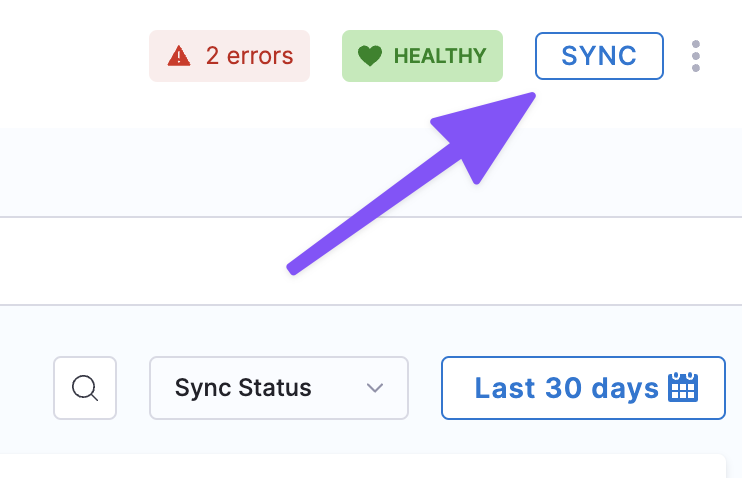View the 2 errors badge details
This screenshot has width=742, height=478.
point(229,56)
